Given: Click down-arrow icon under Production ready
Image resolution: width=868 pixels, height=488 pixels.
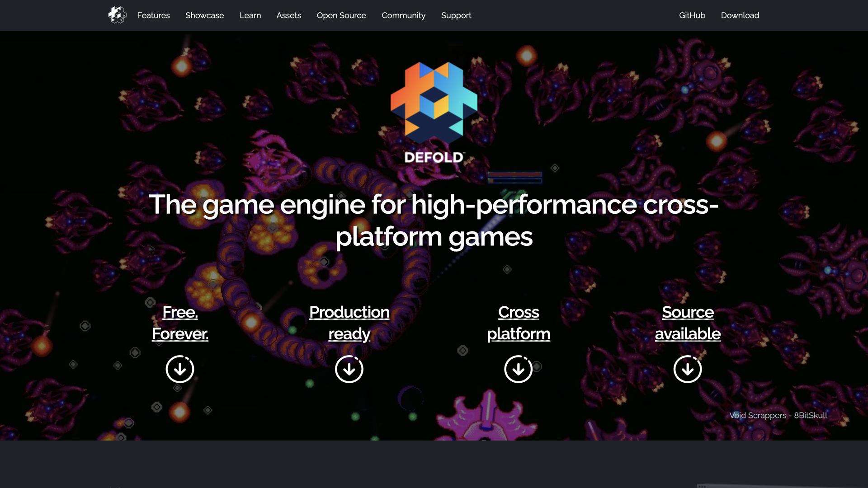Looking at the screenshot, I should (349, 369).
